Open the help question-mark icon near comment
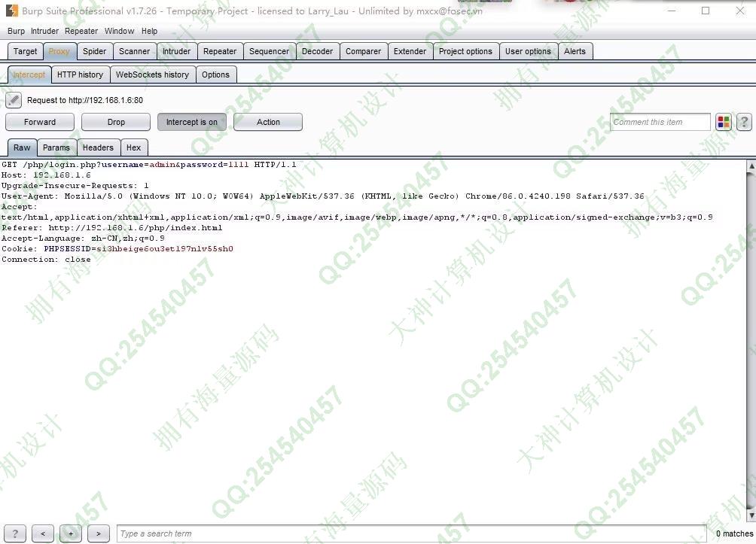 tap(744, 122)
